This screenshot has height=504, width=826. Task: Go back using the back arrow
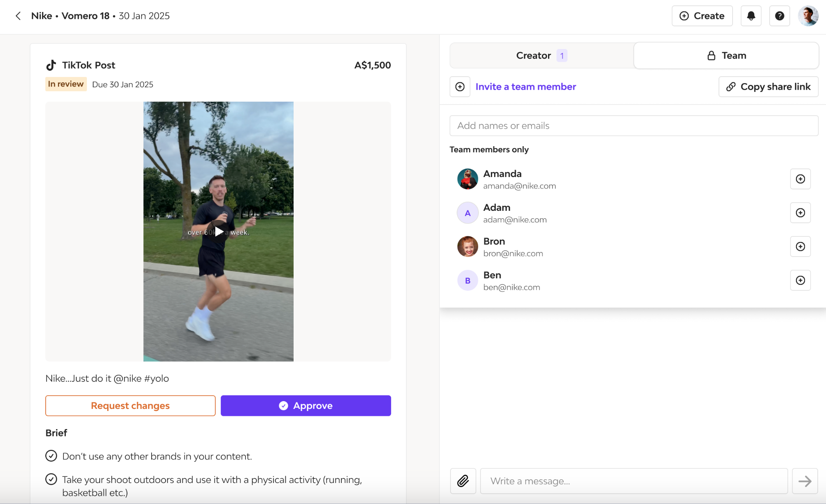18,16
